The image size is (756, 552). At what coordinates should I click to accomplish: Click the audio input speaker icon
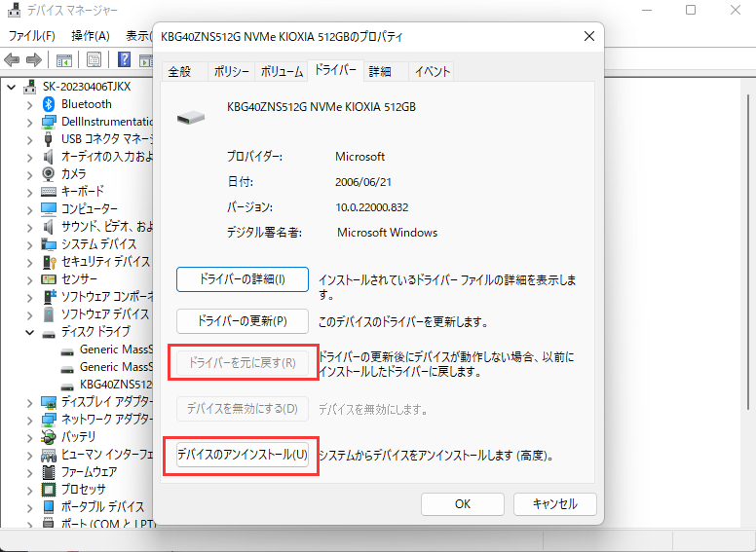click(x=48, y=157)
